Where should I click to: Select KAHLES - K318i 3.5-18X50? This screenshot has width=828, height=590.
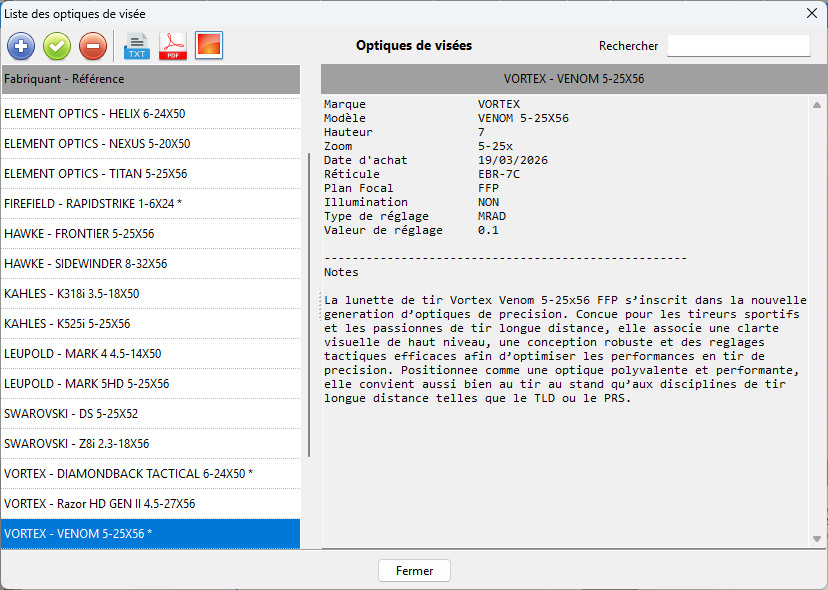tap(150, 294)
